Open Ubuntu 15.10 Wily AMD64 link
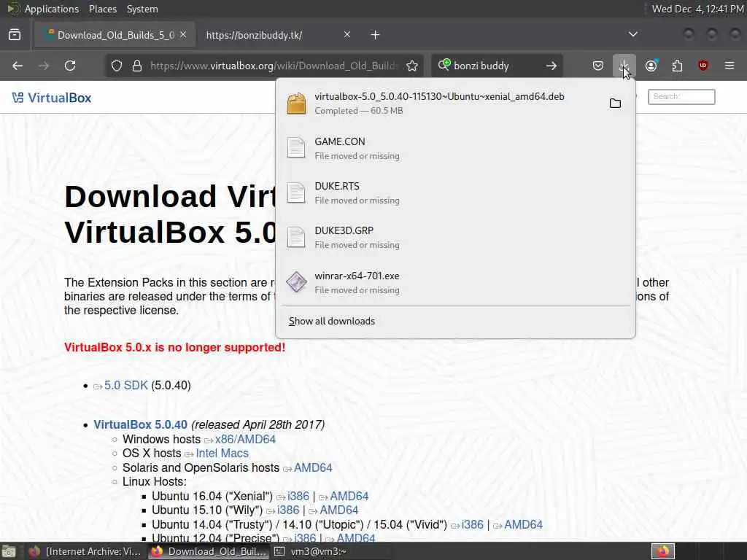Viewport: 747px width, 560px height. tap(338, 510)
